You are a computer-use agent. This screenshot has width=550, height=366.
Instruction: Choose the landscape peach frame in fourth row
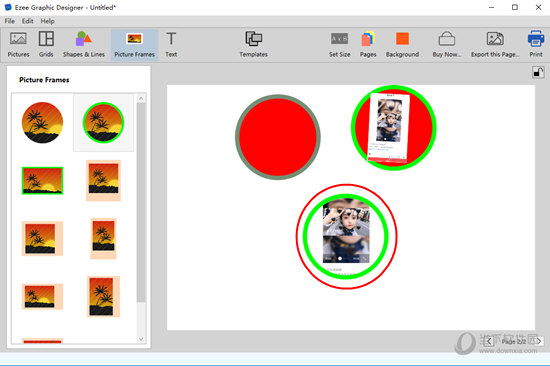click(x=42, y=297)
